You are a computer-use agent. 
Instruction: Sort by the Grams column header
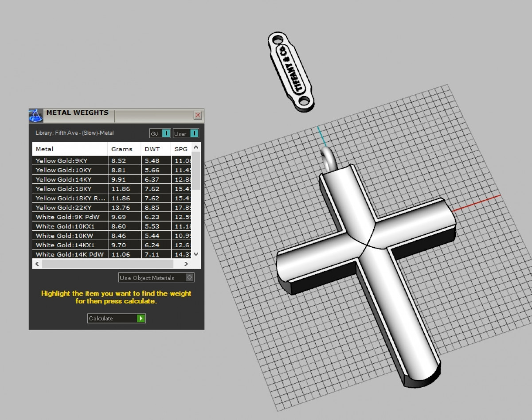coord(125,149)
